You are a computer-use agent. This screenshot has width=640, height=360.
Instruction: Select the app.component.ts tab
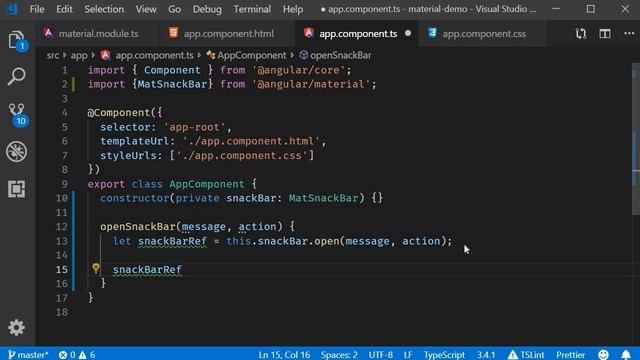pyautogui.click(x=358, y=33)
